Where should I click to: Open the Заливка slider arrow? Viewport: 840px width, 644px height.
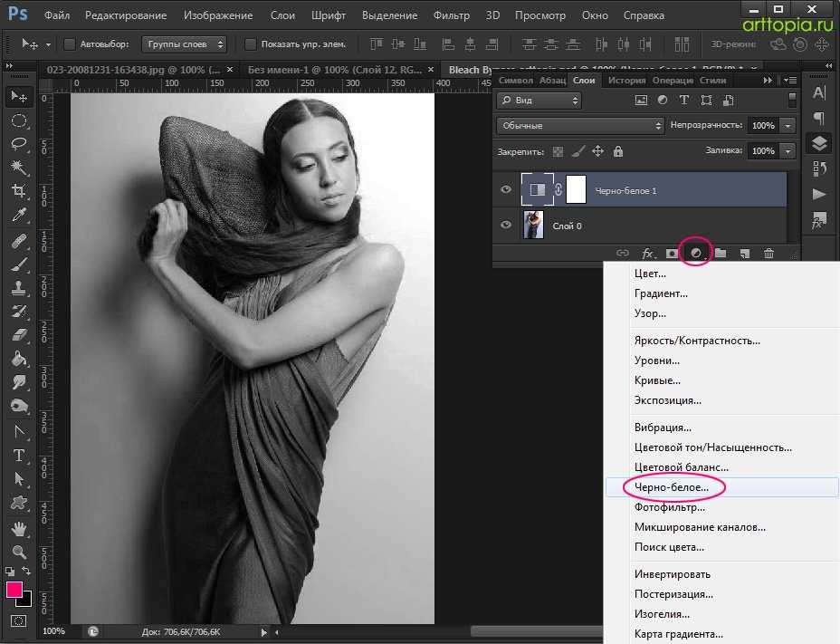(787, 151)
